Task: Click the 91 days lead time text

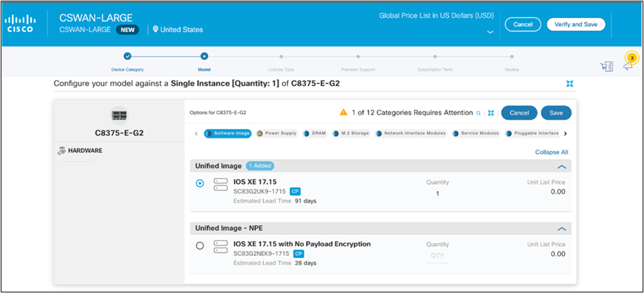Action: click(306, 201)
